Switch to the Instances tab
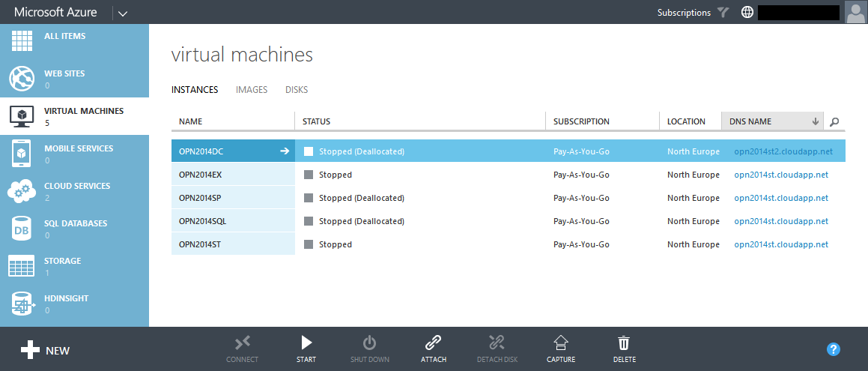Screen dimensions: 868x371 [195, 90]
